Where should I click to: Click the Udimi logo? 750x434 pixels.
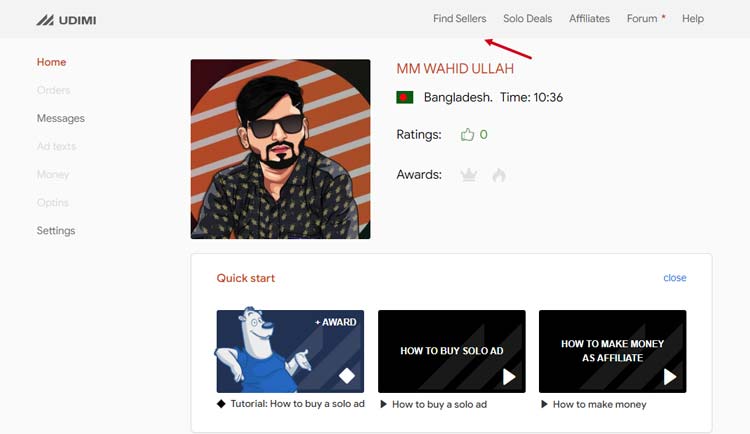tap(66, 20)
